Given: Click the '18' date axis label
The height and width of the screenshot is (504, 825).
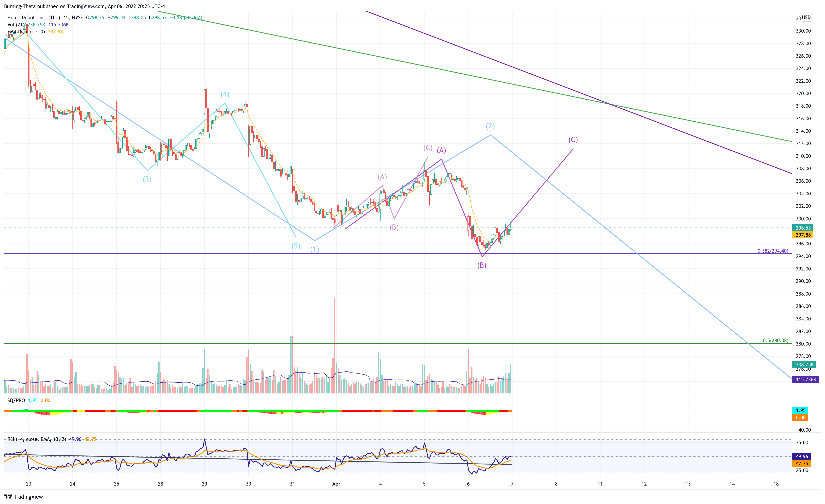Looking at the screenshot, I should click(x=776, y=484).
